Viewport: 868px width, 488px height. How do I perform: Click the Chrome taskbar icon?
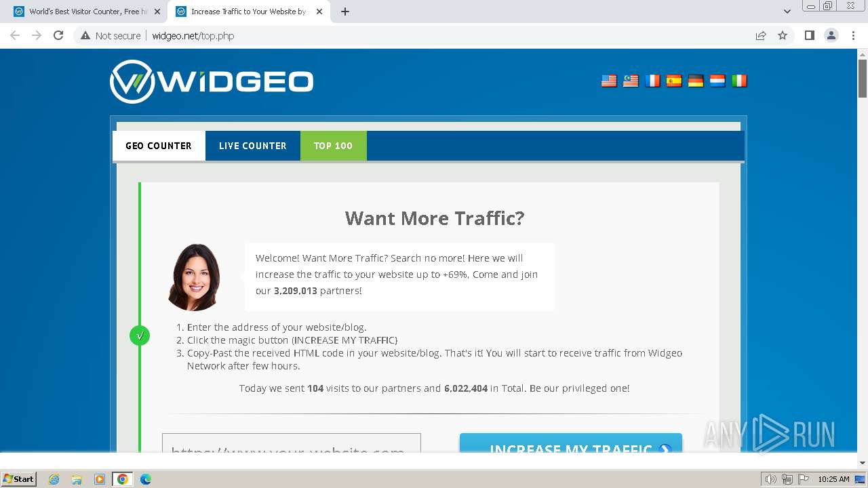[123, 479]
